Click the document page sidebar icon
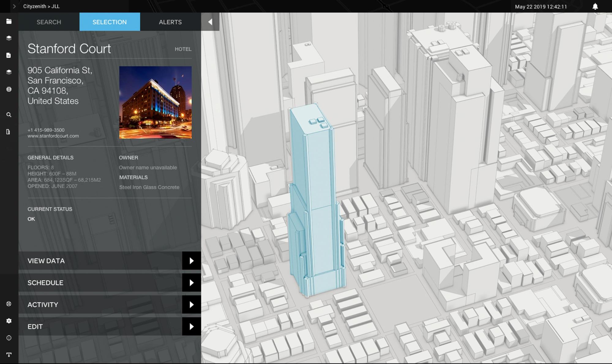Image resolution: width=612 pixels, height=364 pixels. pos(9,55)
